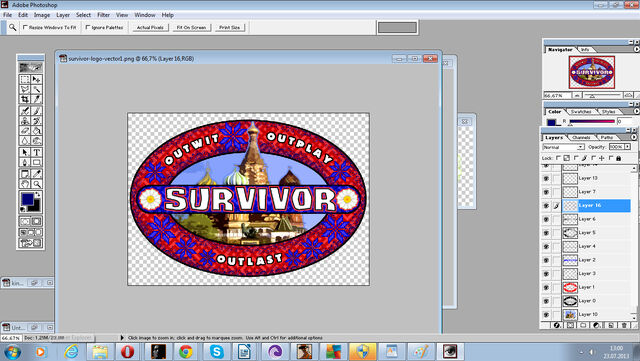Viewport: 640px width, 361px height.
Task: Select the Blur tool
Action: pos(25,141)
